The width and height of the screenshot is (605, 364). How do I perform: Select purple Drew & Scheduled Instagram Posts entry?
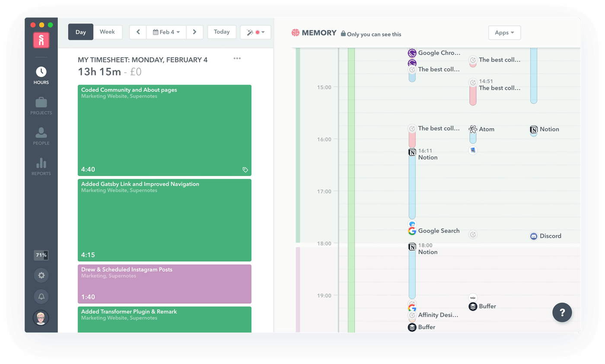(x=164, y=284)
